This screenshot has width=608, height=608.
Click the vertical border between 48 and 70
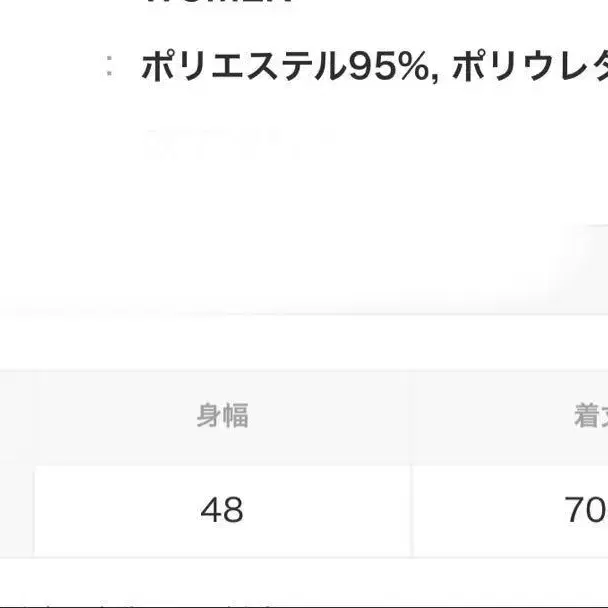click(411, 511)
